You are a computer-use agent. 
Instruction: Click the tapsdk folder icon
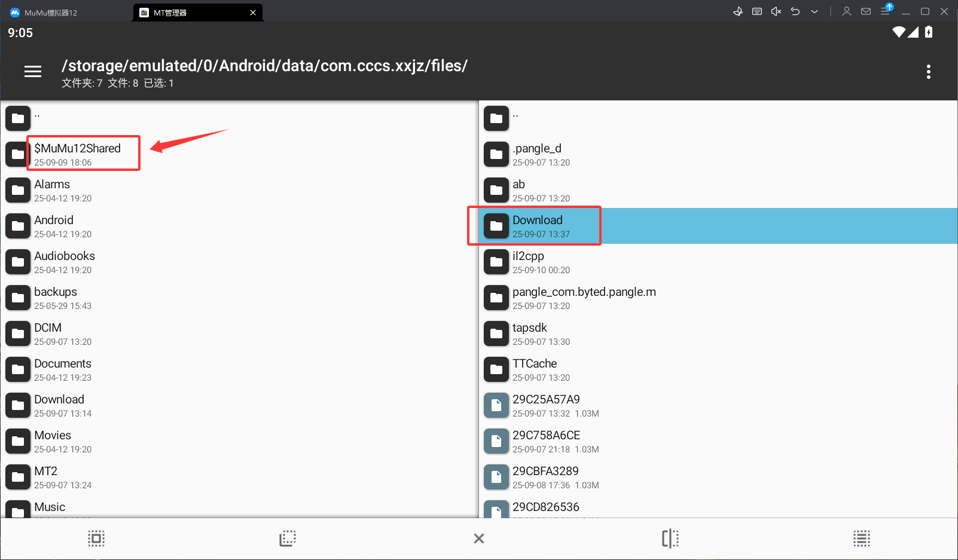click(x=496, y=333)
